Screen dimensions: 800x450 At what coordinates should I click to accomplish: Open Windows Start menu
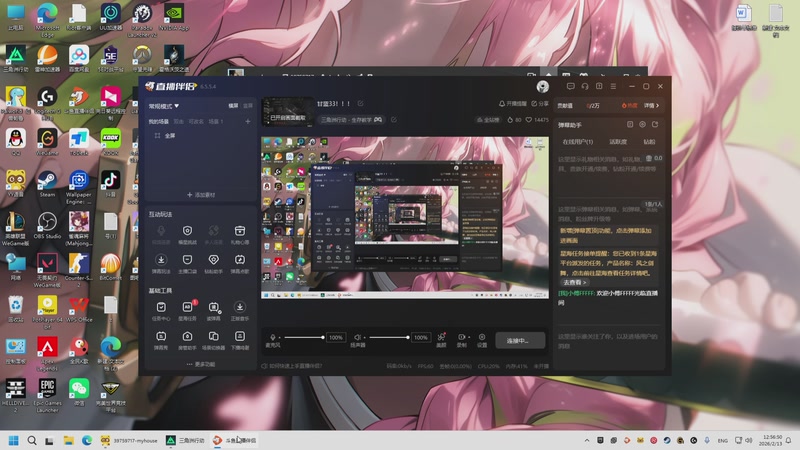(x=14, y=440)
